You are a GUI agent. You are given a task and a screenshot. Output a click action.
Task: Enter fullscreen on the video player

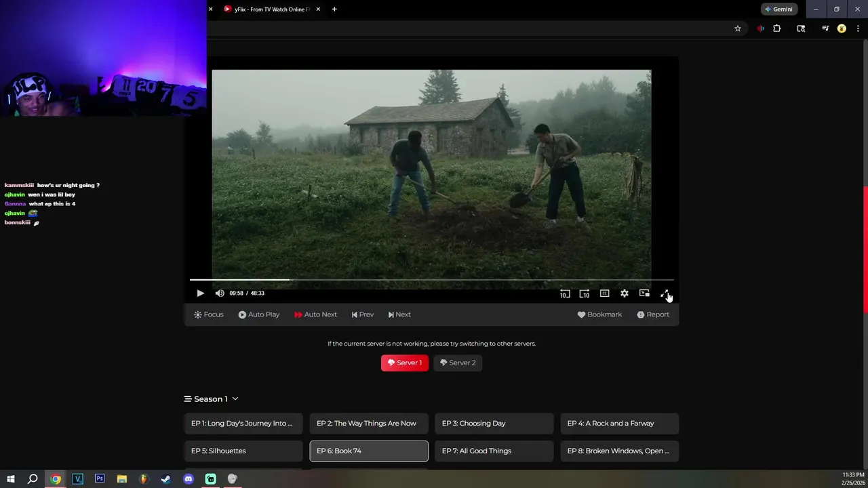pyautogui.click(x=665, y=293)
